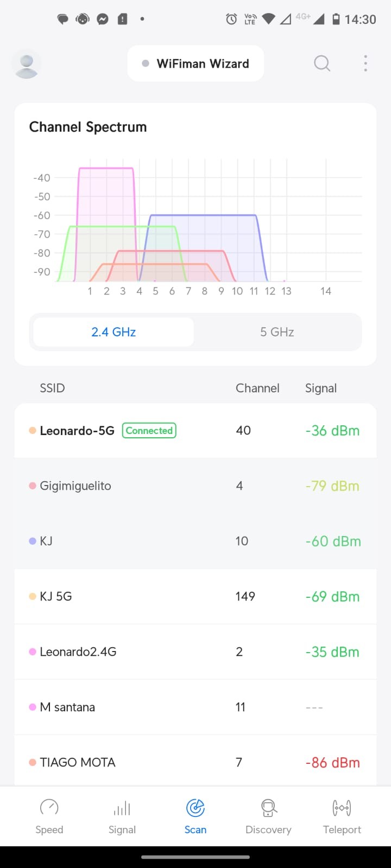Open the Speed test tab
The width and height of the screenshot is (391, 868).
49,816
